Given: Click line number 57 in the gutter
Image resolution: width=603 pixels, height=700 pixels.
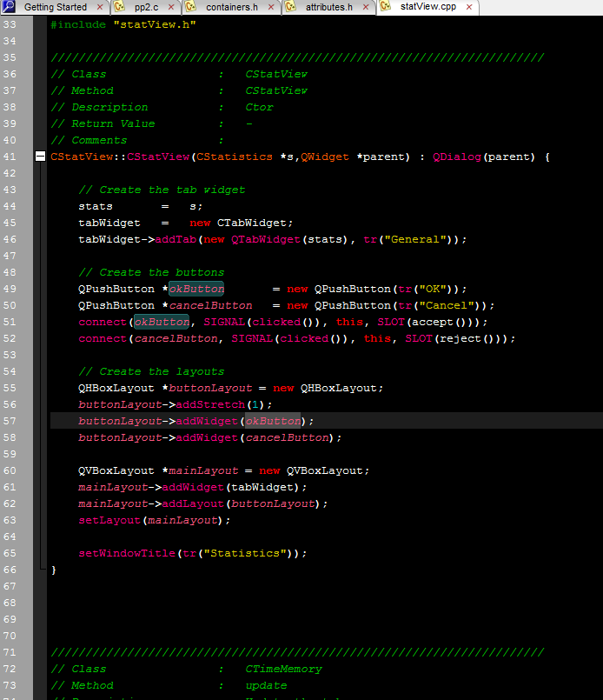Looking at the screenshot, I should [10, 421].
